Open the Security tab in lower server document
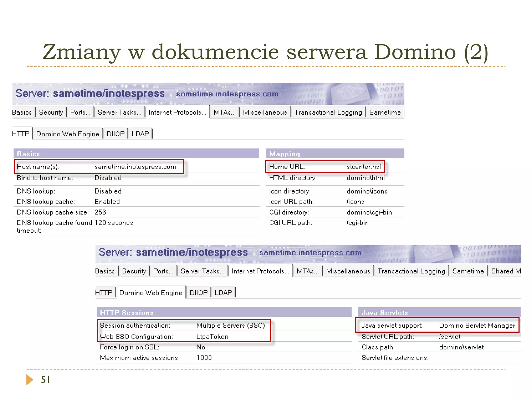This screenshot has width=532, height=399. point(134,271)
